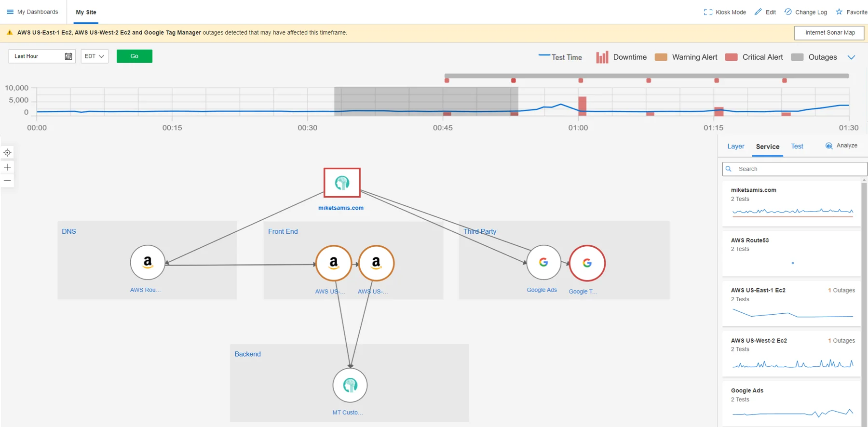The width and height of the screenshot is (868, 427).
Task: Click the Kiosk Mode fullscreen icon
Action: tap(708, 12)
